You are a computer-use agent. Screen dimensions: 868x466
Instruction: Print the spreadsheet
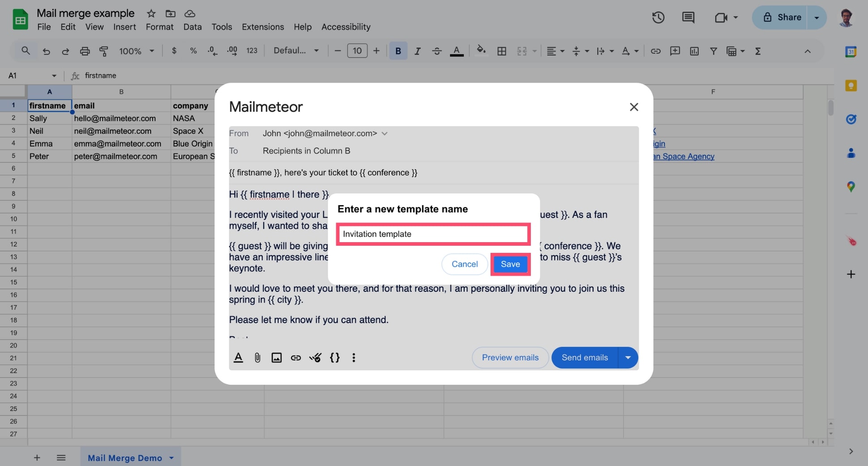click(85, 51)
